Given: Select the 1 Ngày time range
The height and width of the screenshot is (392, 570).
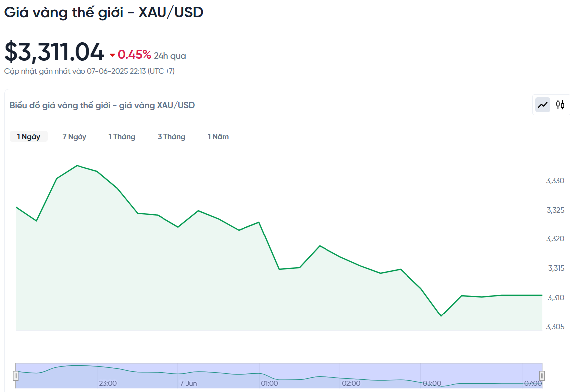Looking at the screenshot, I should coord(29,137).
